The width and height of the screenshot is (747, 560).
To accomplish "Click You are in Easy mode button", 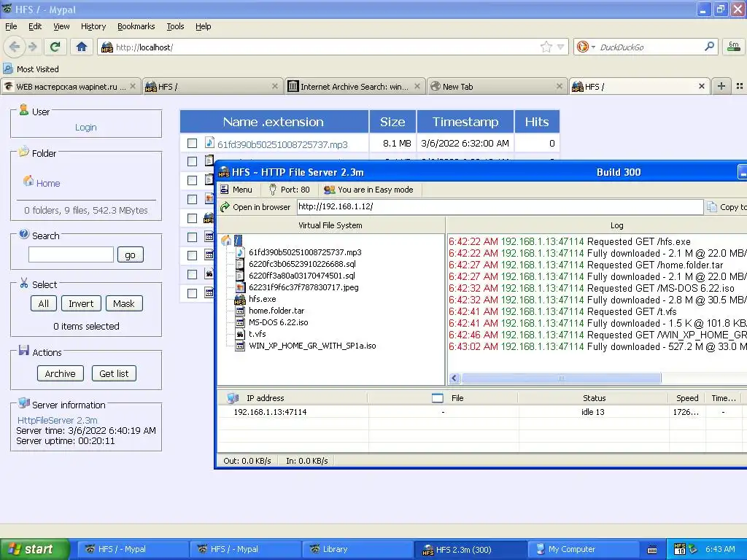I will coord(368,190).
